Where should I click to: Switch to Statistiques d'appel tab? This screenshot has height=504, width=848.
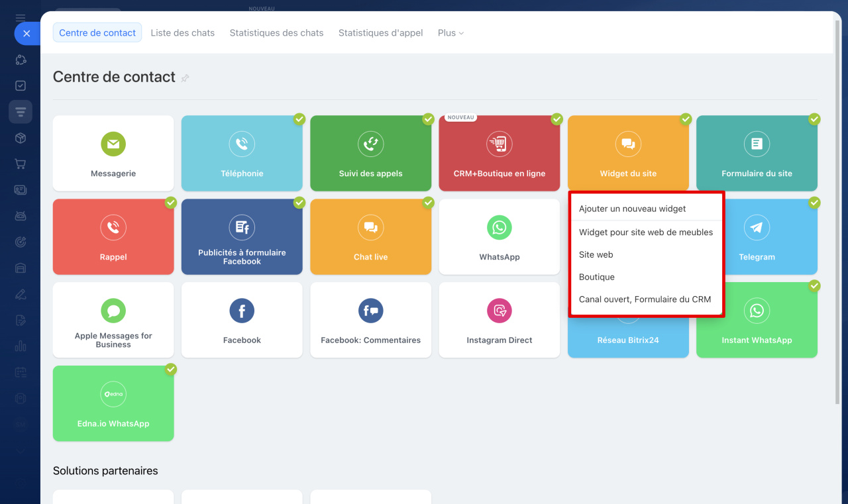click(x=381, y=32)
